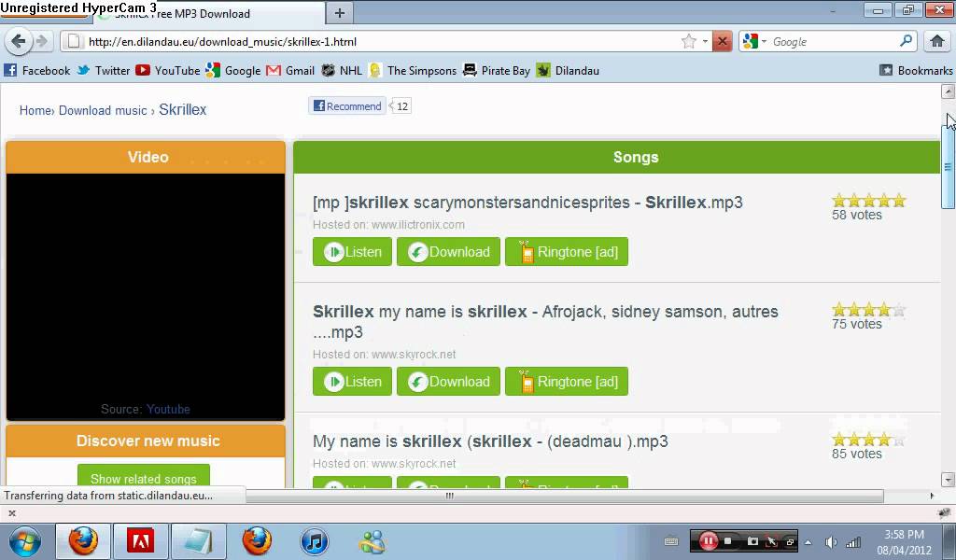Click the taskbar clock 3:58 PM
The image size is (956, 560).
(904, 535)
